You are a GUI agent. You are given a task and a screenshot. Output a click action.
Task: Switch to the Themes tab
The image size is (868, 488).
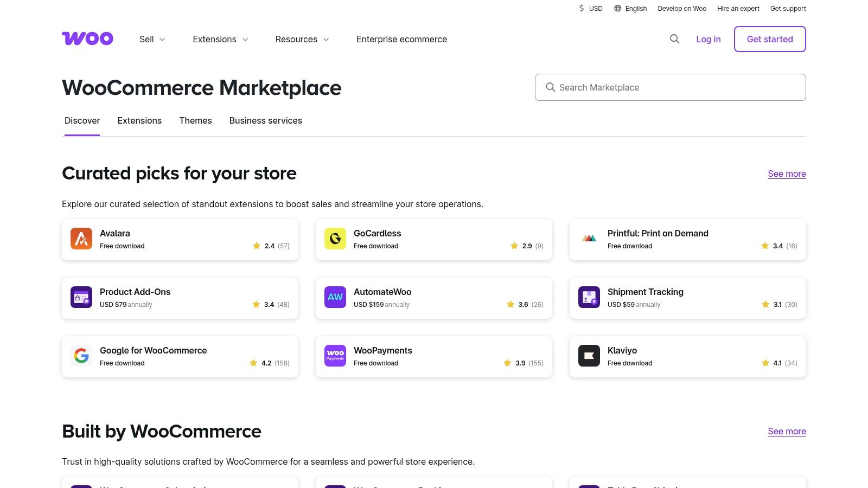(195, 120)
